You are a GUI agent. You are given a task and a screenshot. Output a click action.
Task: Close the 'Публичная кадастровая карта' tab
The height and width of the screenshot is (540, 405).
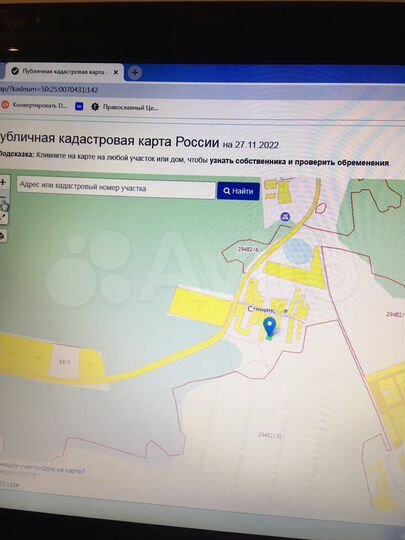click(x=116, y=72)
